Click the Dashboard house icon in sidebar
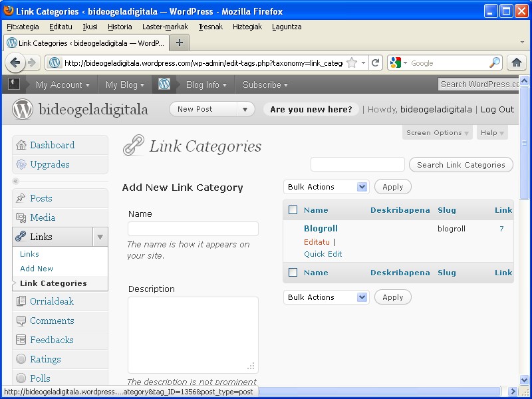Screen dimensions: 532x399 tap(21, 145)
